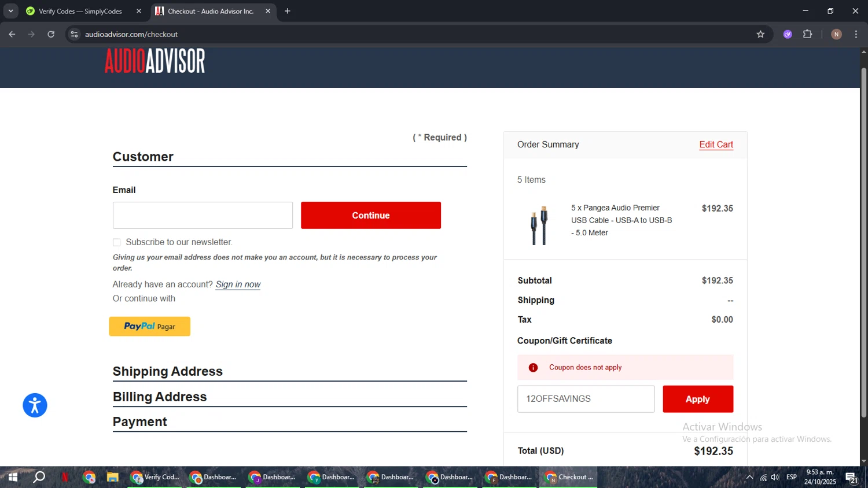Click the coupon error info icon

coord(534,368)
